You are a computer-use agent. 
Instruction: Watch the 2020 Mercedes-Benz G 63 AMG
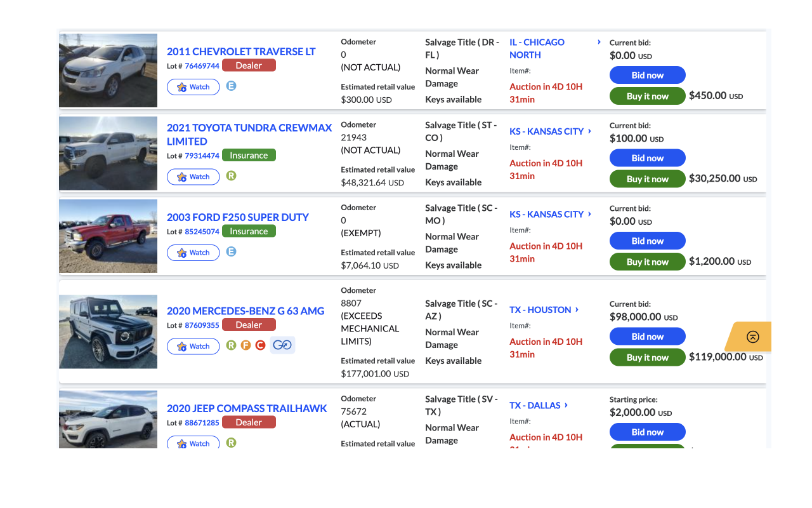click(193, 346)
